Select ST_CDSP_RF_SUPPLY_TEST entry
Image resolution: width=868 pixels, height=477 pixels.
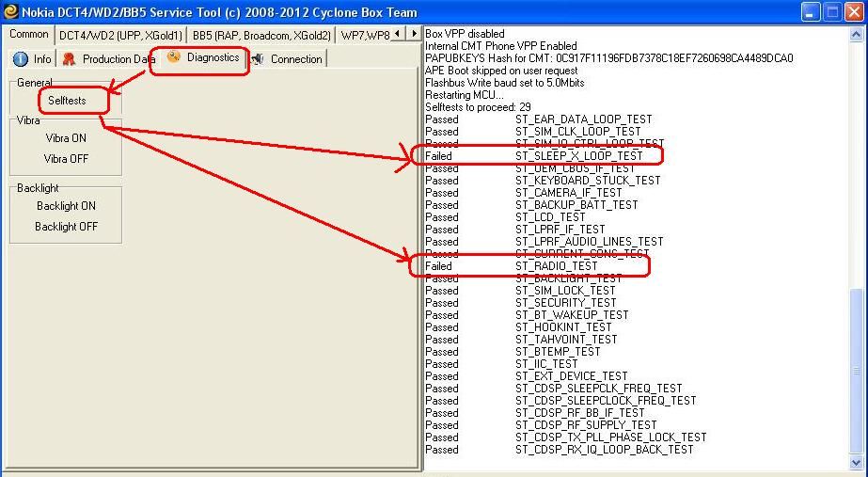541,424
